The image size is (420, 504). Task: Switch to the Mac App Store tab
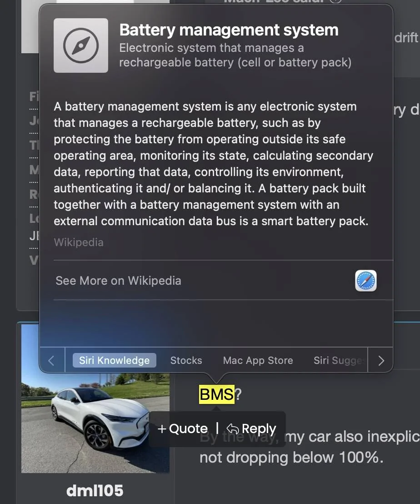pos(258,360)
